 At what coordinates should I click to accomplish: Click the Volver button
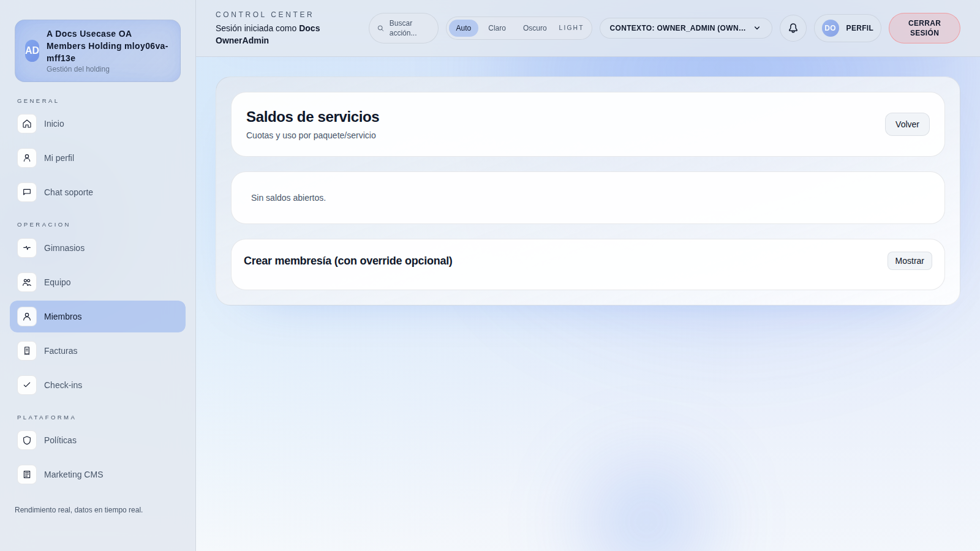907,124
